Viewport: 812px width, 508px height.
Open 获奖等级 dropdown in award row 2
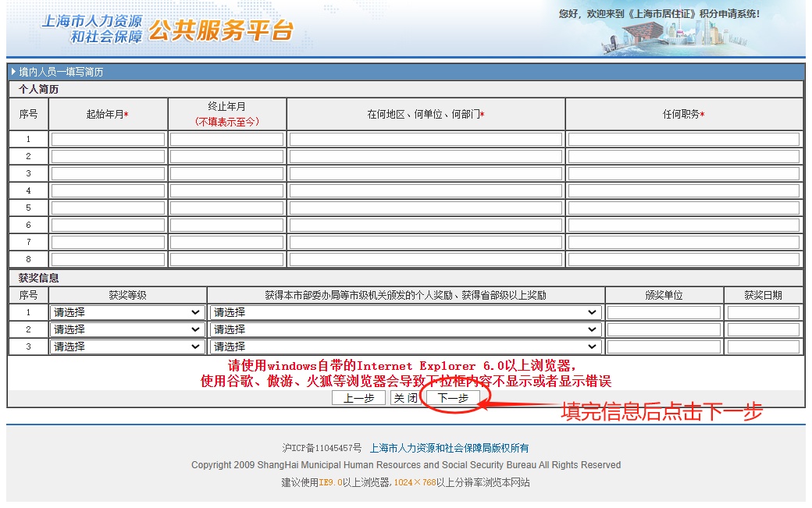(x=126, y=329)
